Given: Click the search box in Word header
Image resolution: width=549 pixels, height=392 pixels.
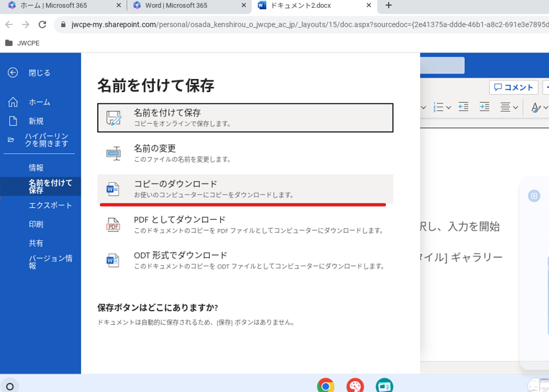Looking at the screenshot, I should coord(442,66).
